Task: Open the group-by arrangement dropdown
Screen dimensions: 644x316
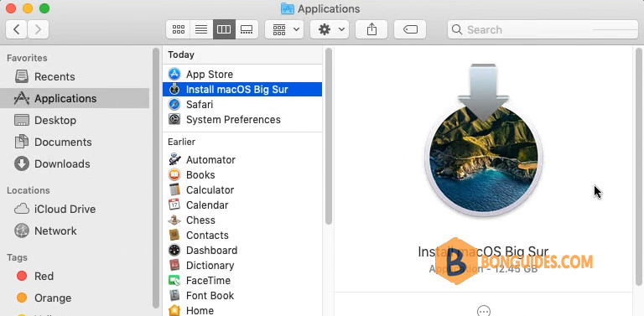Action: coord(284,29)
